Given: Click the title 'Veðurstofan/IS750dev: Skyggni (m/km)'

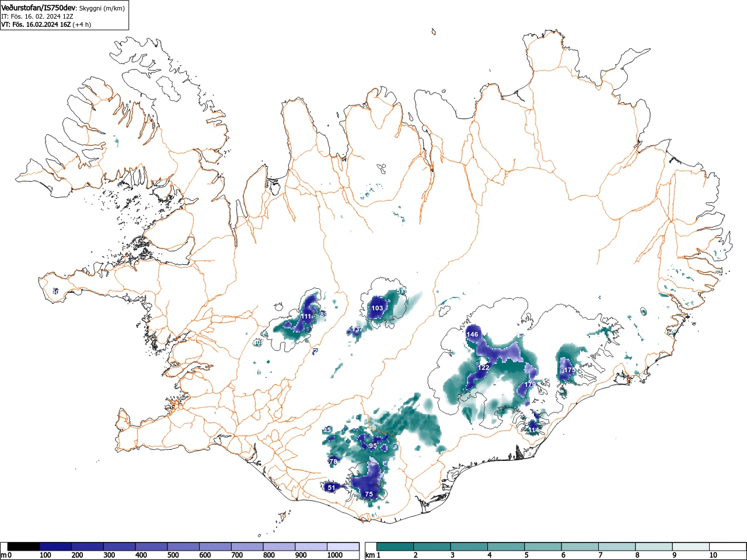Looking at the screenshot, I should 63,8.
